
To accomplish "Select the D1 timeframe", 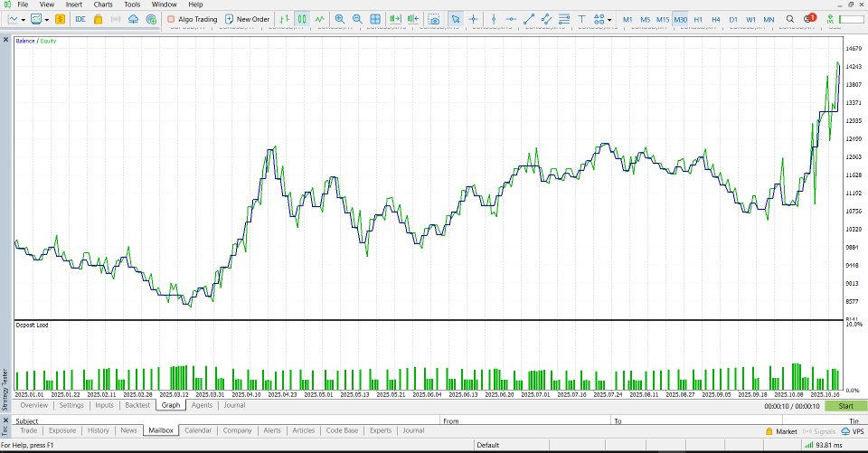I will (733, 19).
